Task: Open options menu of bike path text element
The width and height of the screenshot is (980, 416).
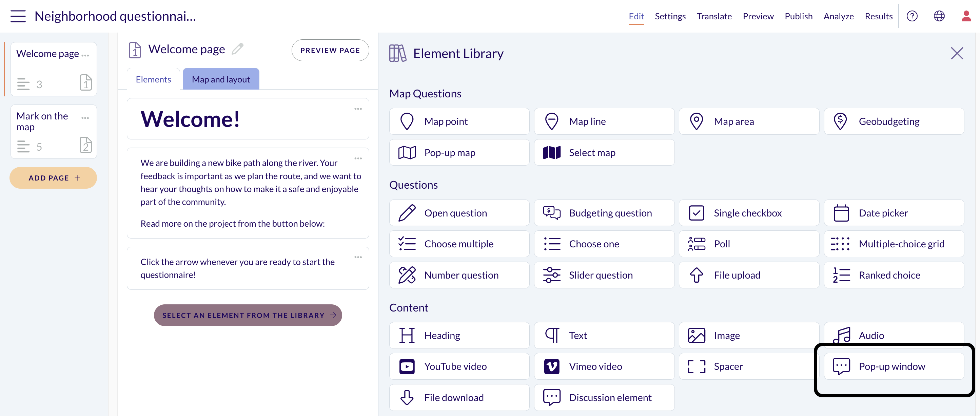Action: pos(358,159)
